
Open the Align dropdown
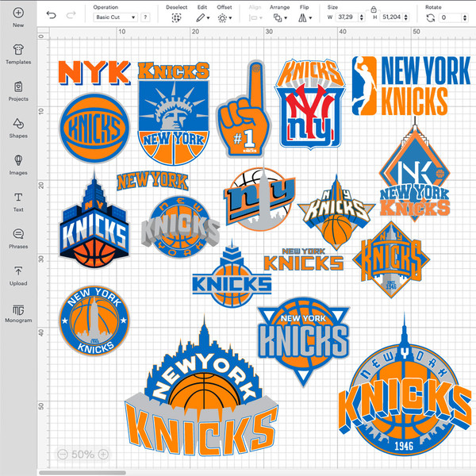point(255,18)
